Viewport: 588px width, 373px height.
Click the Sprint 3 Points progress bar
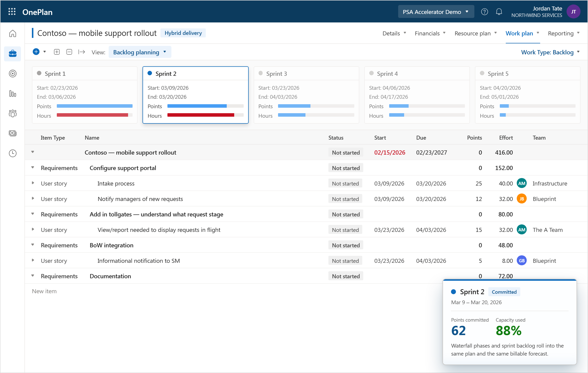point(316,106)
